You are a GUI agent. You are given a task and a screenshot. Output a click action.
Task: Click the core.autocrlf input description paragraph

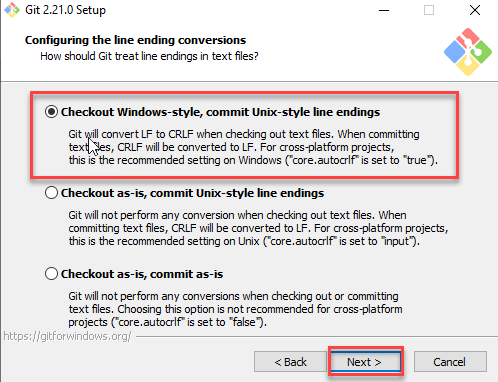258,228
